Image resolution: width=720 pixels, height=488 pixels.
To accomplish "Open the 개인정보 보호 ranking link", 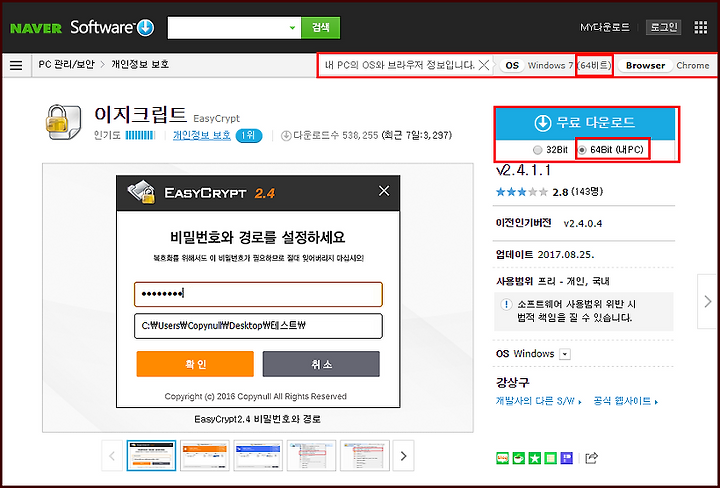I will point(202,135).
